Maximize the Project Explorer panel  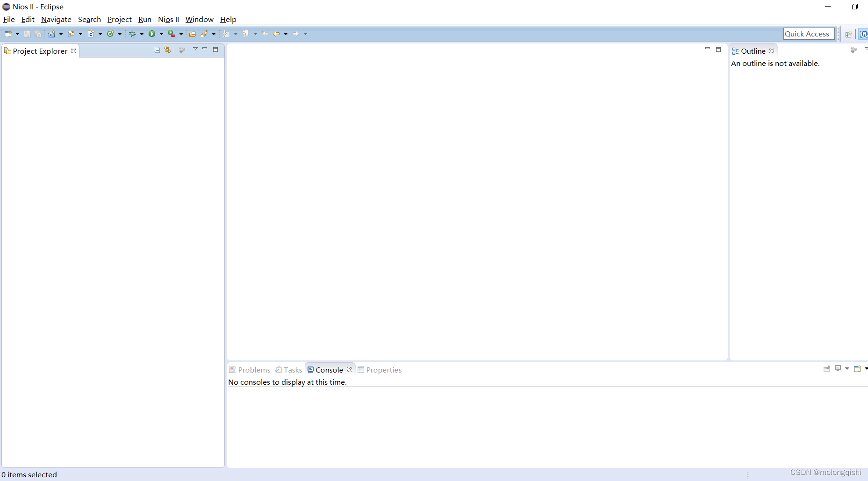(215, 50)
